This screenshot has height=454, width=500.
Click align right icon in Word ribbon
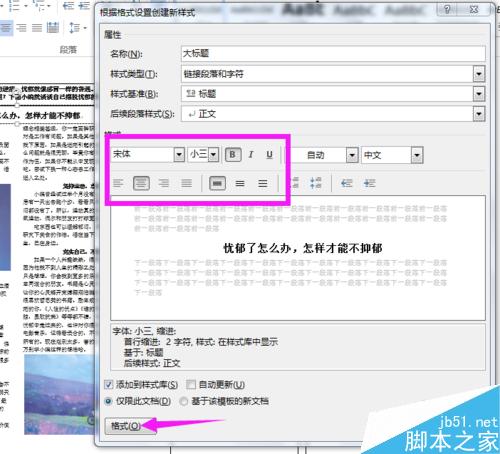(21, 27)
